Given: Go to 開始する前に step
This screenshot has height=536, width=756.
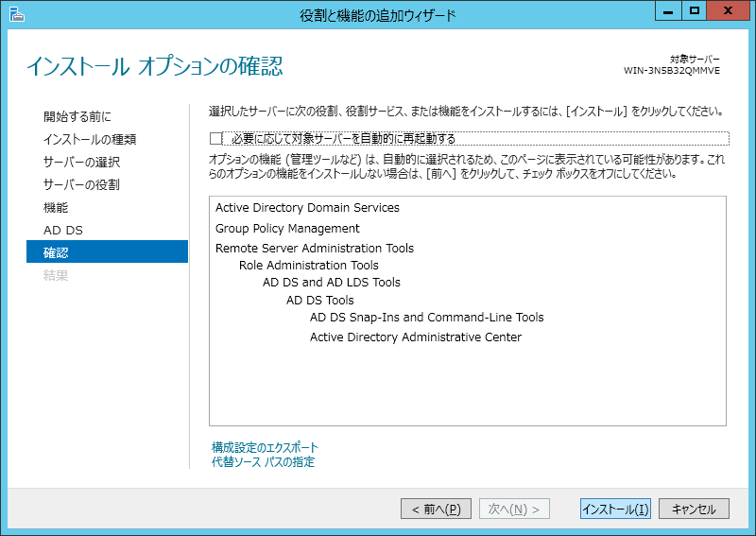Looking at the screenshot, I should [x=77, y=116].
